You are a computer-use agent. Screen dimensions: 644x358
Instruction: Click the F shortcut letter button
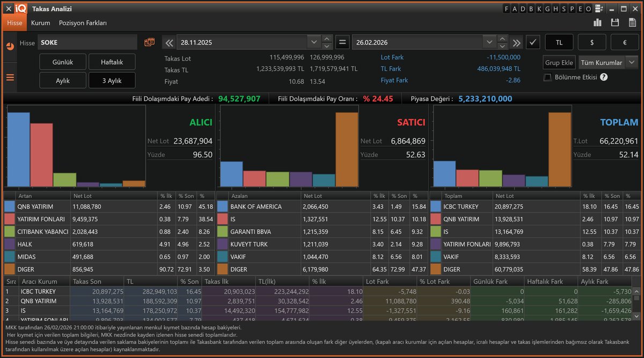[507, 9]
